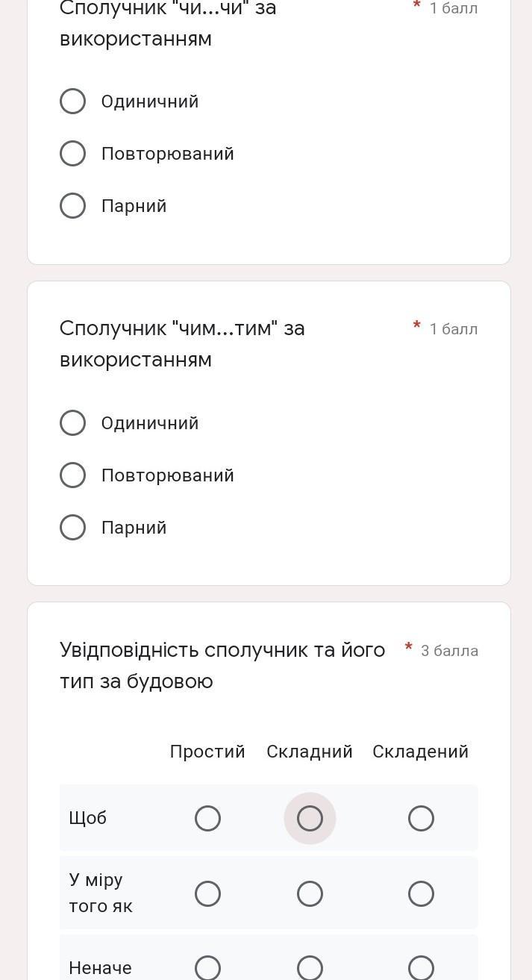The width and height of the screenshot is (532, 980).
Task: Choose Складний in the Неначе row
Action: click(x=310, y=967)
